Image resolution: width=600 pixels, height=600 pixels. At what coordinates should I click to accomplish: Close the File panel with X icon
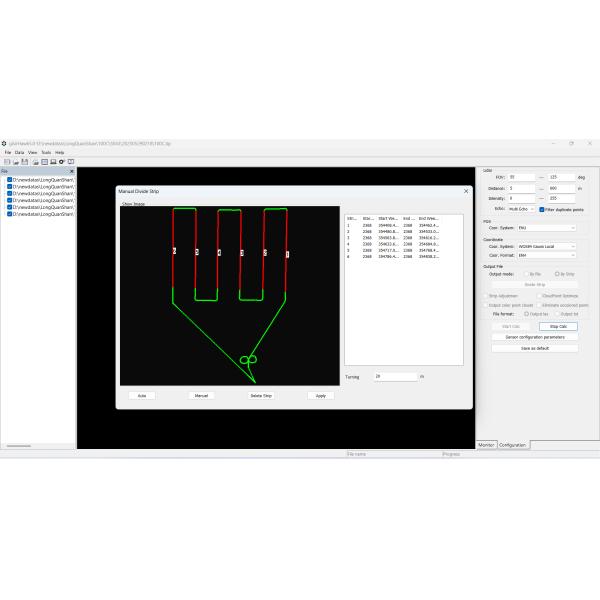tap(71, 171)
